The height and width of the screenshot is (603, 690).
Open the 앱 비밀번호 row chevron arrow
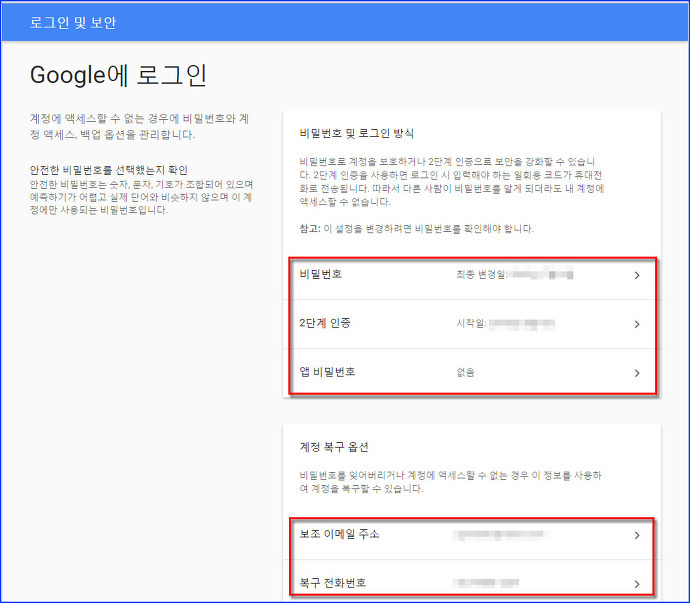[x=637, y=373]
